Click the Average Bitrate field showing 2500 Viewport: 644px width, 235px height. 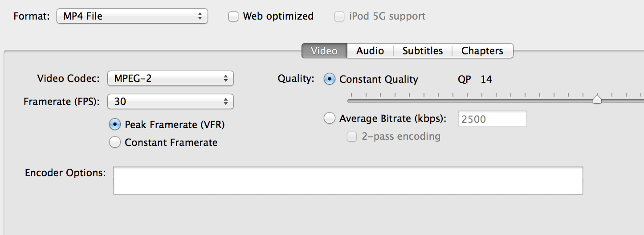coord(492,119)
